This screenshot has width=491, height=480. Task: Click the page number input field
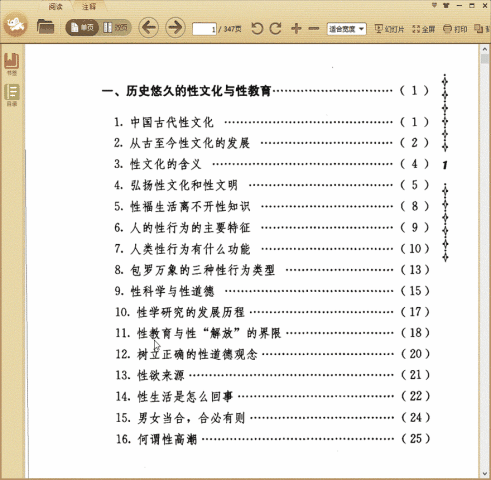204,29
